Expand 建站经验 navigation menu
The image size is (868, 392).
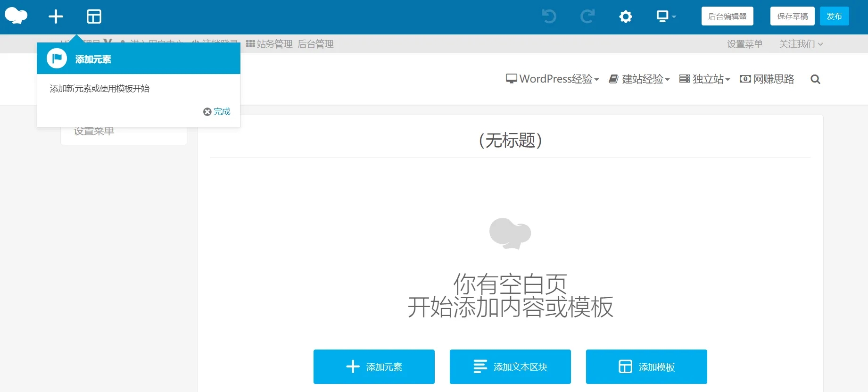(639, 79)
